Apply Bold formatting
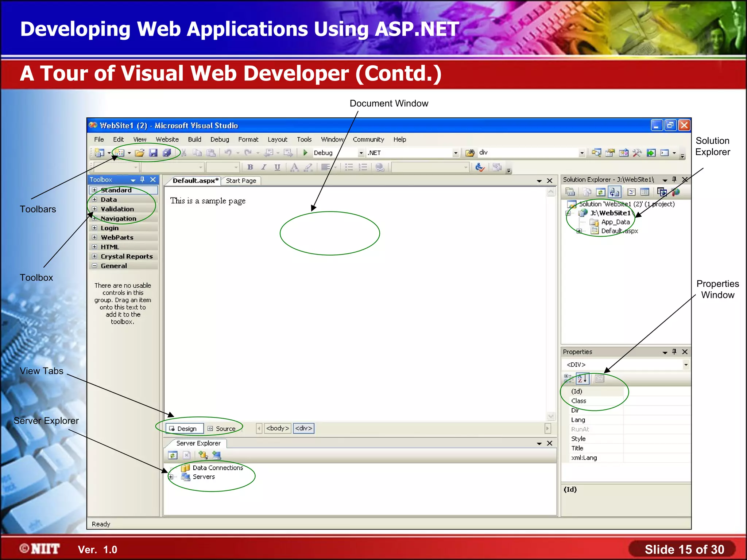This screenshot has height=560, width=747. click(x=250, y=167)
